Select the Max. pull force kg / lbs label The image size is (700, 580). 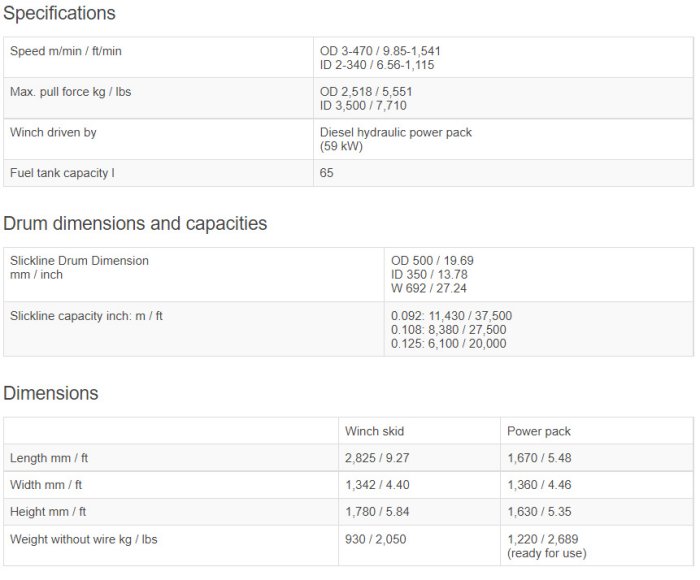pyautogui.click(x=70, y=92)
